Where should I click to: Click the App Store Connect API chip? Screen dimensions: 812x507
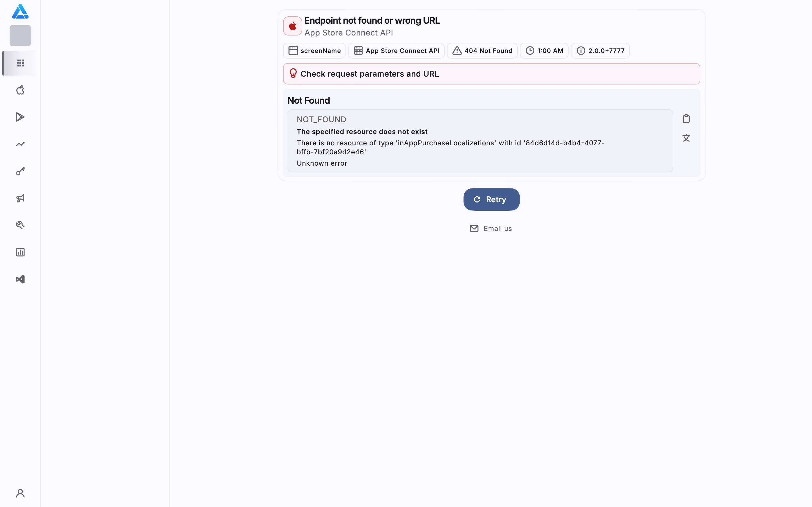click(396, 51)
